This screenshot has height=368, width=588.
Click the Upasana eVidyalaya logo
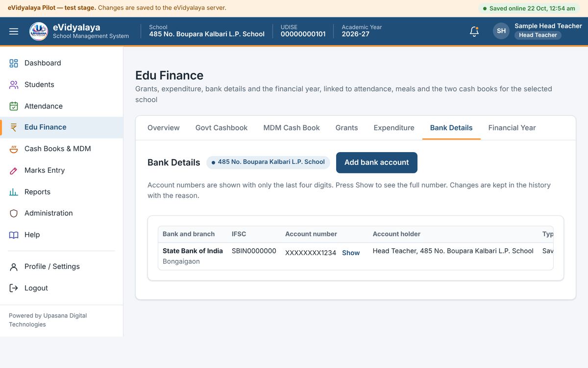pos(39,31)
